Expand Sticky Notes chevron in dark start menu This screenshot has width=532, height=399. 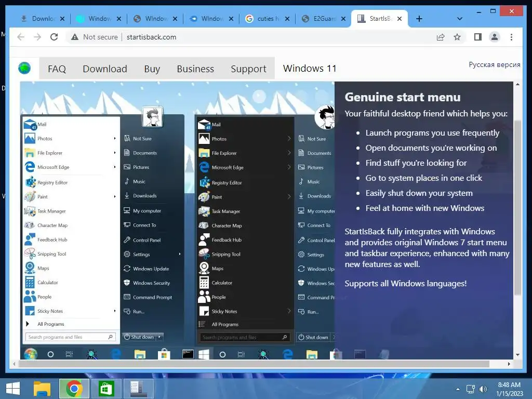pyautogui.click(x=289, y=311)
